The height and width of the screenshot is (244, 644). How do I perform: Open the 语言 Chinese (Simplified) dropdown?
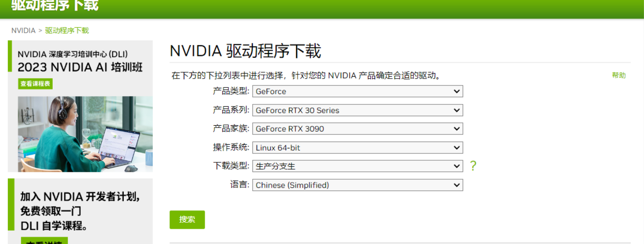(358, 185)
